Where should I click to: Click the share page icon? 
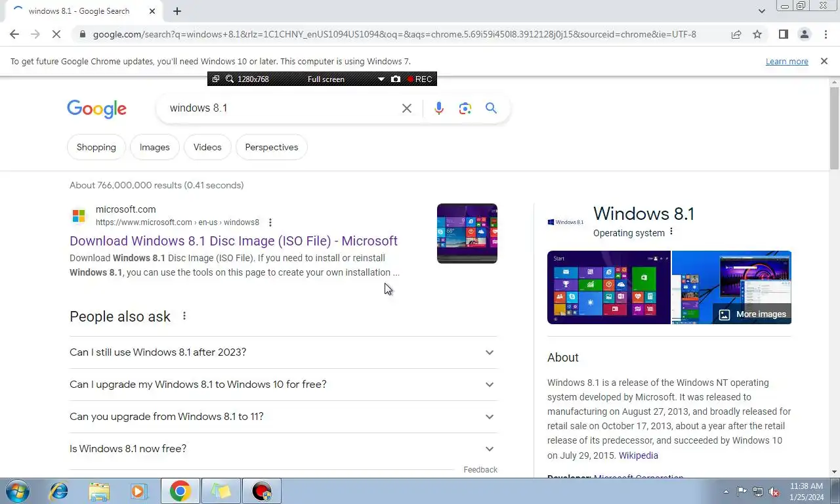click(736, 34)
